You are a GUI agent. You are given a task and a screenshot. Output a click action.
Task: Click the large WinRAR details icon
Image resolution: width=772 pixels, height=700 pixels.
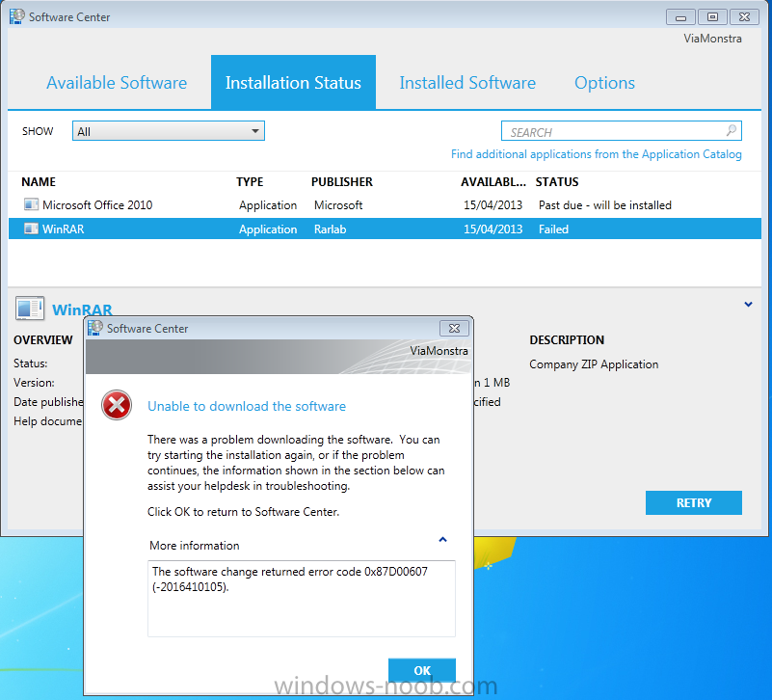pyautogui.click(x=30, y=309)
